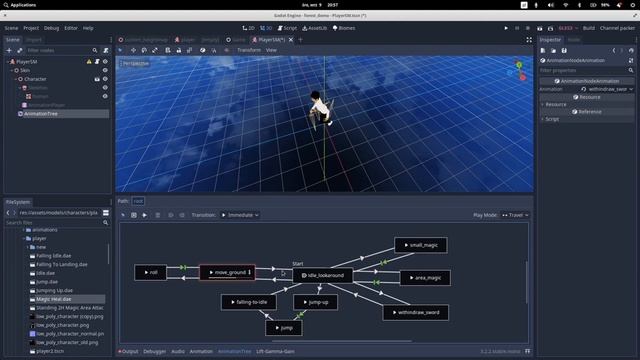Toggle distraction-free fullscreen icon above viewport

(x=529, y=40)
